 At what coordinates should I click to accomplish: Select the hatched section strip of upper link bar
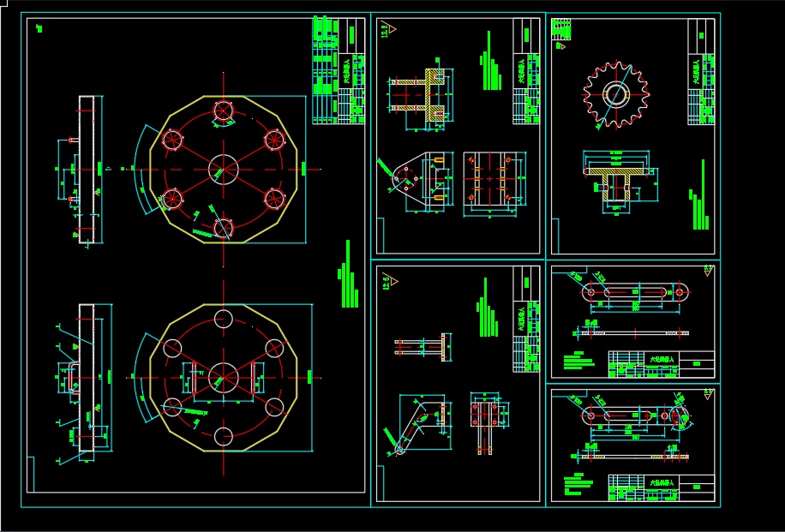tap(635, 332)
